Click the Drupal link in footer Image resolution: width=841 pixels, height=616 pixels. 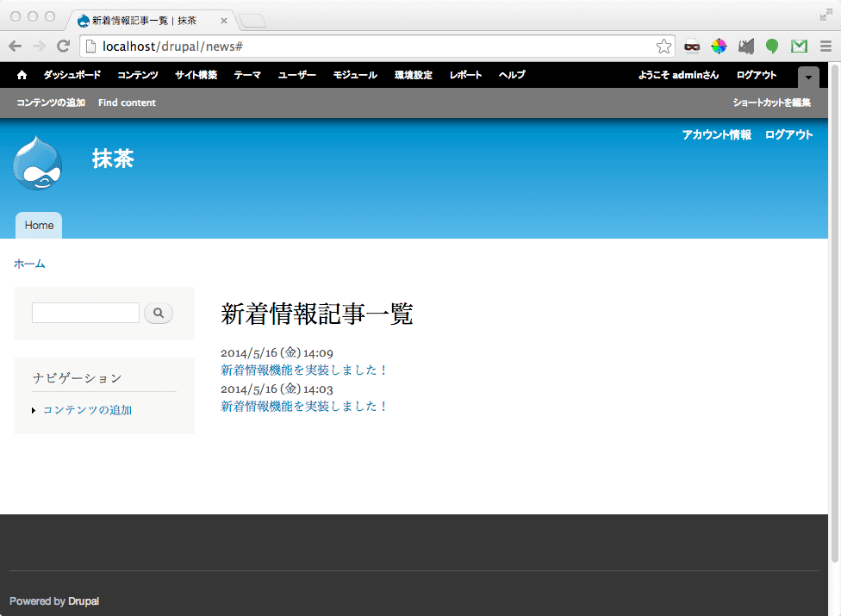pyautogui.click(x=84, y=601)
